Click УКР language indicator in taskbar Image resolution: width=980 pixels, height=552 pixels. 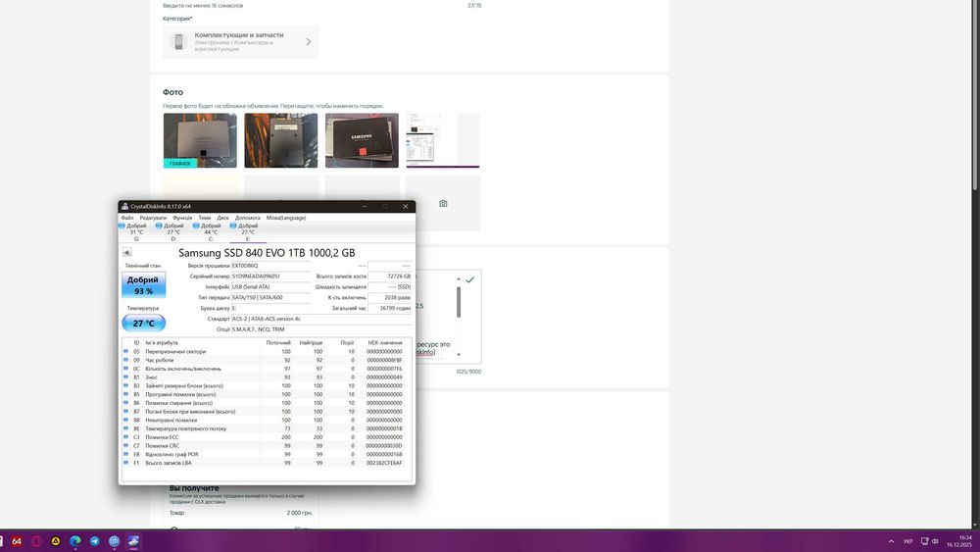[x=908, y=541]
